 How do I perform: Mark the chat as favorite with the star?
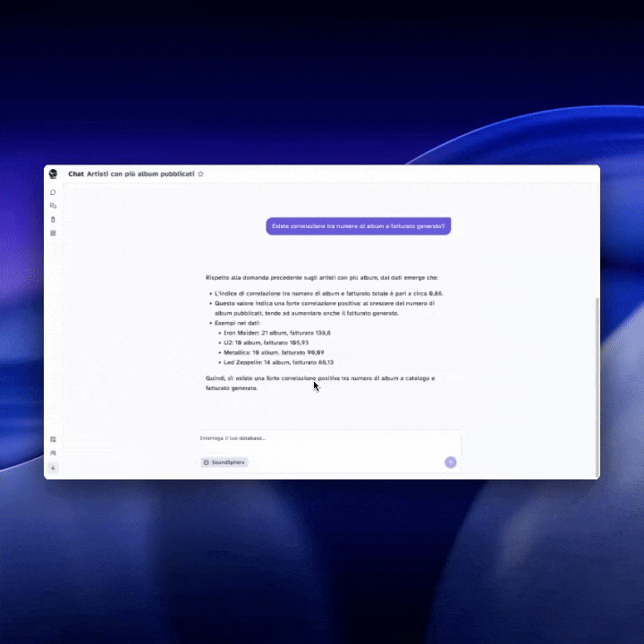coord(200,174)
